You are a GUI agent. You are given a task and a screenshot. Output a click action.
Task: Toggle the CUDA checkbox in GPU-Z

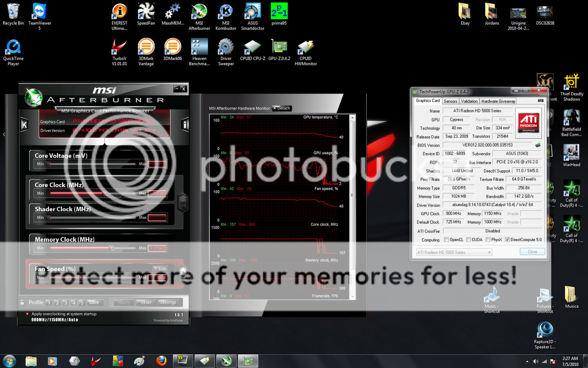468,240
